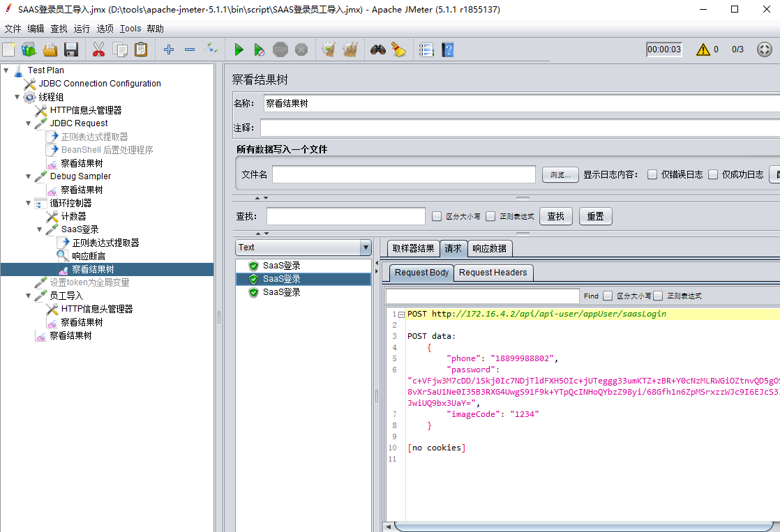Collapse the Debug Sampler node
780x532 pixels.
point(29,176)
